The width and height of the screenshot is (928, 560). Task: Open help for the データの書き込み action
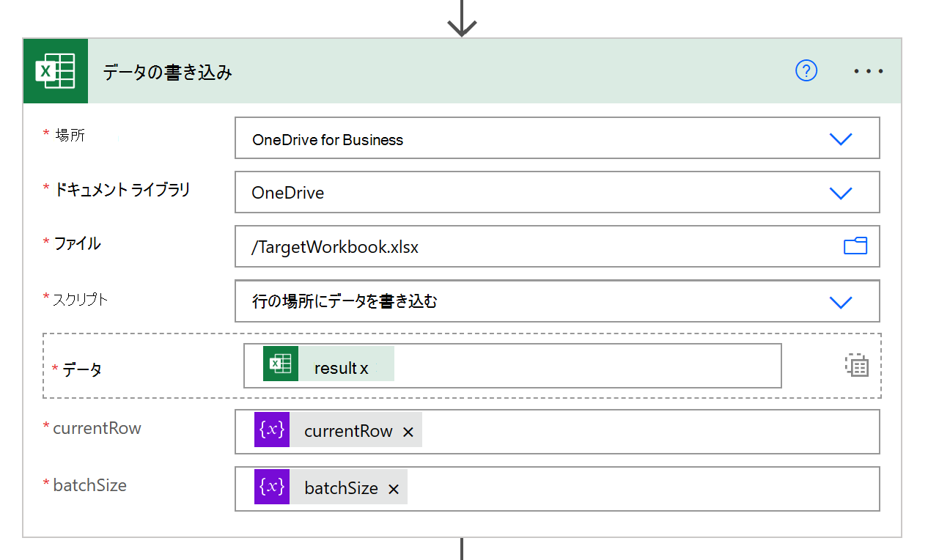tap(806, 71)
